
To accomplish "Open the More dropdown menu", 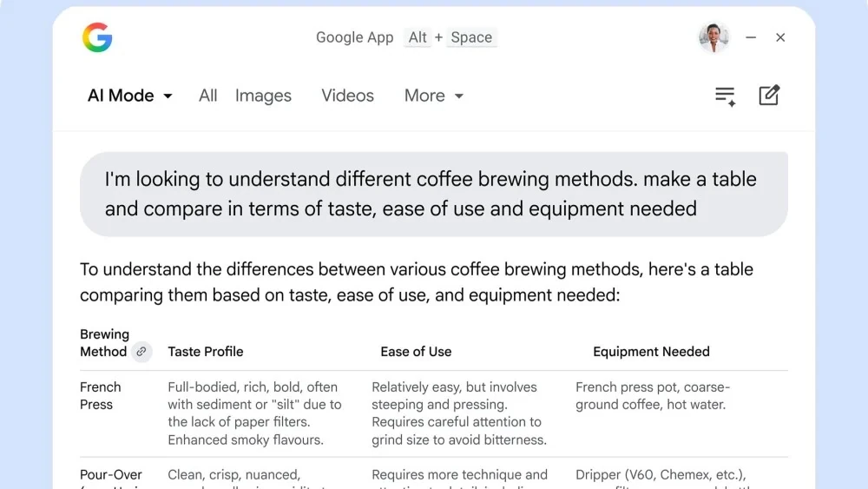I will click(433, 96).
